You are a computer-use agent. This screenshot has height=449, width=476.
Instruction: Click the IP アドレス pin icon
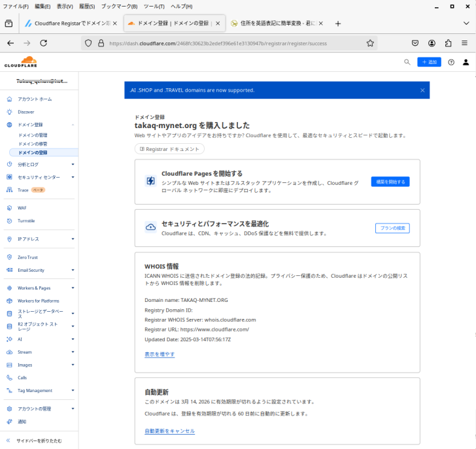(9, 239)
